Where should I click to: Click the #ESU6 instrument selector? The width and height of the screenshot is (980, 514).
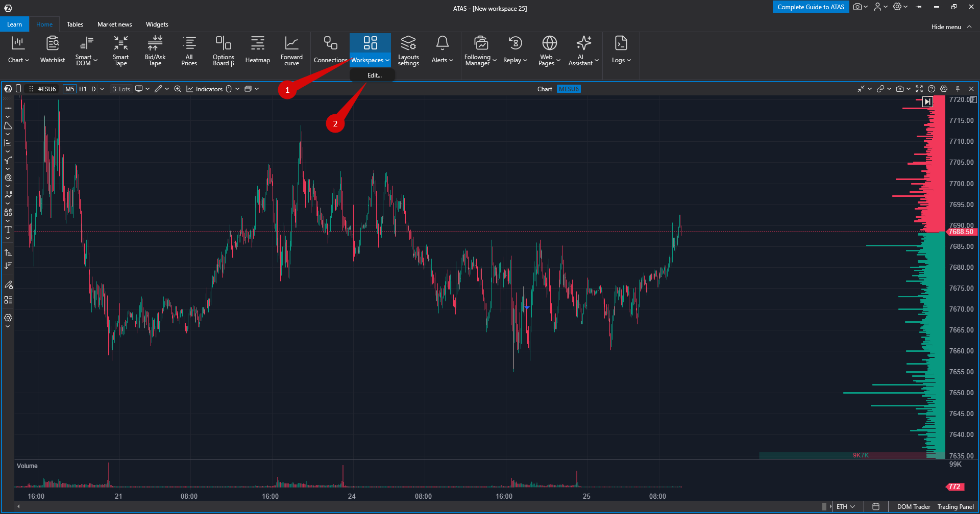[47, 89]
